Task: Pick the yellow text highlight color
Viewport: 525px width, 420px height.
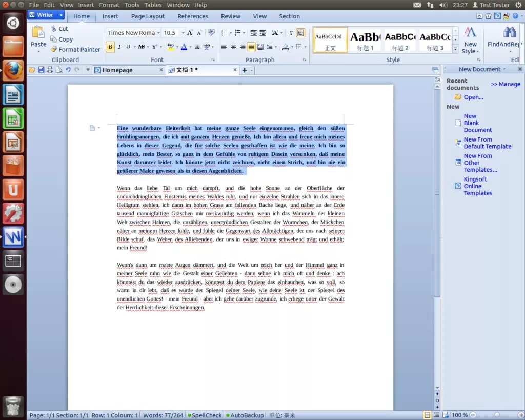Action: [x=171, y=47]
